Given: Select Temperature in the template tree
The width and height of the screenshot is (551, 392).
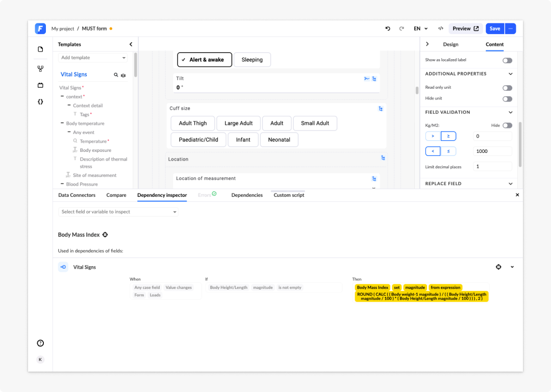Looking at the screenshot, I should [93, 141].
